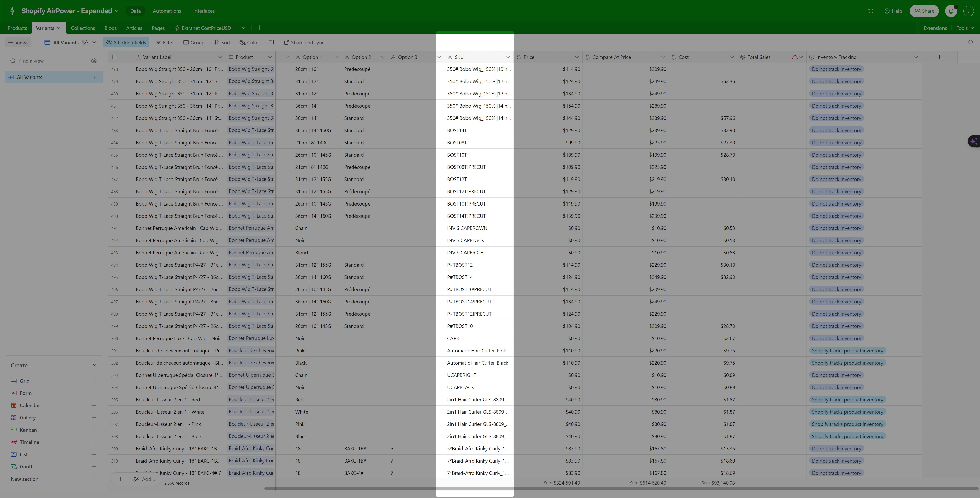Add a new List view

coord(94,454)
